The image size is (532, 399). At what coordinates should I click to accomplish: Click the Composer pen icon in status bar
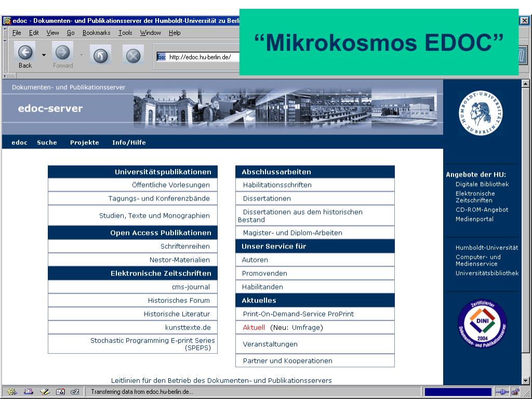click(45, 392)
